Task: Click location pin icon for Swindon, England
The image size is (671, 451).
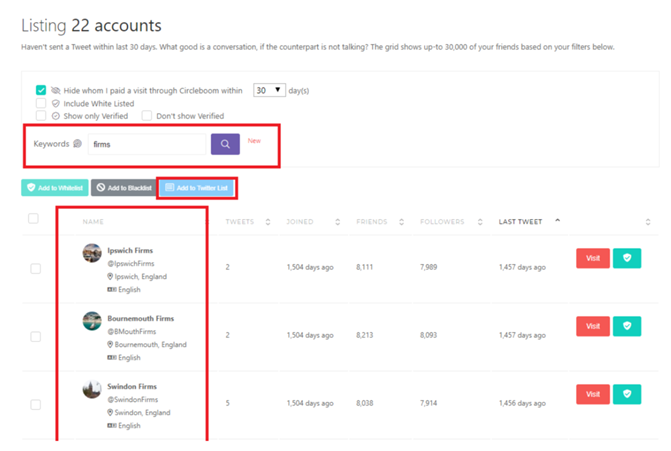Action: 110,412
